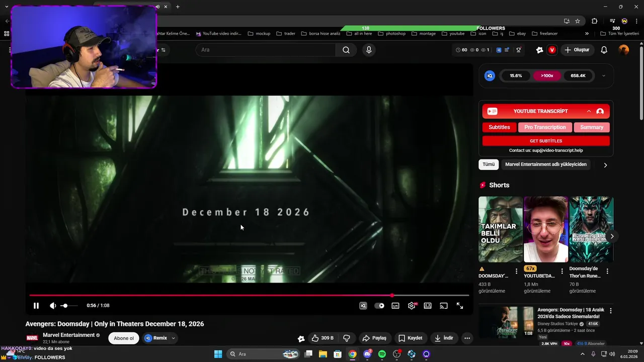Expand the vidIQ stats panel chevron
The width and height of the screenshot is (644, 362).
(604, 76)
